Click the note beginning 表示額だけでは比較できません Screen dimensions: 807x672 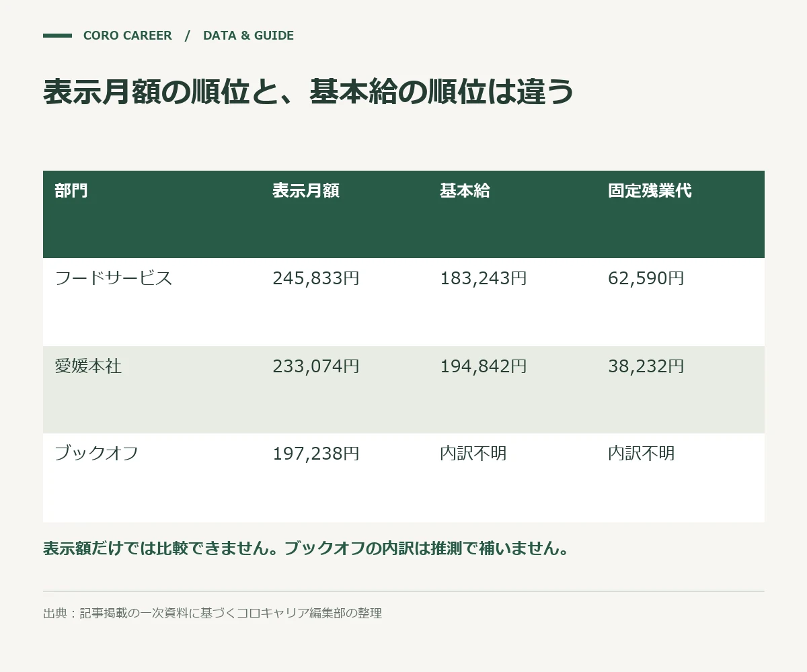(x=307, y=548)
